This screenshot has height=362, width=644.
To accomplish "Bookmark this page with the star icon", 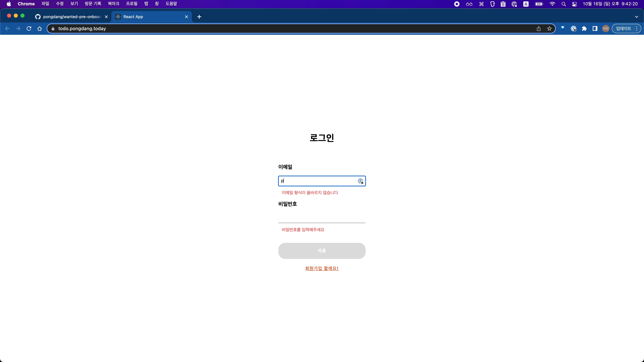I will pos(549,28).
